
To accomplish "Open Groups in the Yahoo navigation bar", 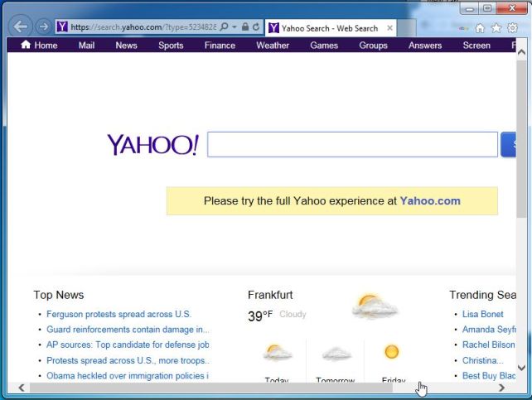I will (x=373, y=46).
